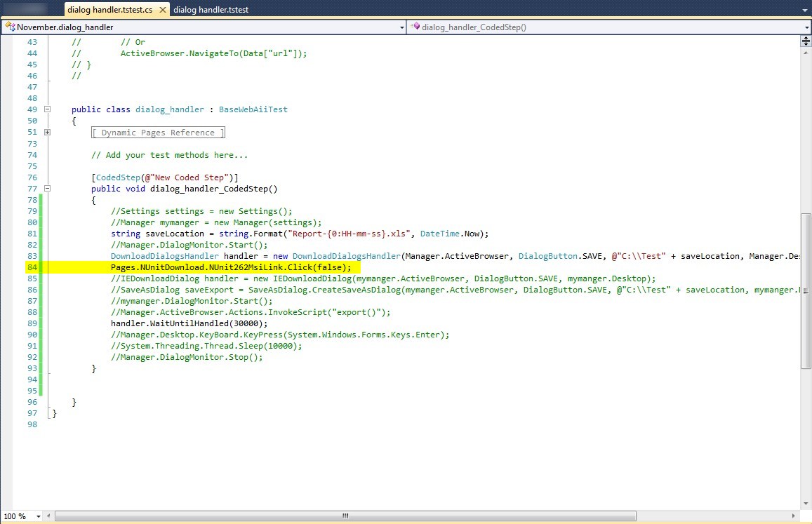Collapse the dialog_handler class outline at line 49

click(47, 109)
